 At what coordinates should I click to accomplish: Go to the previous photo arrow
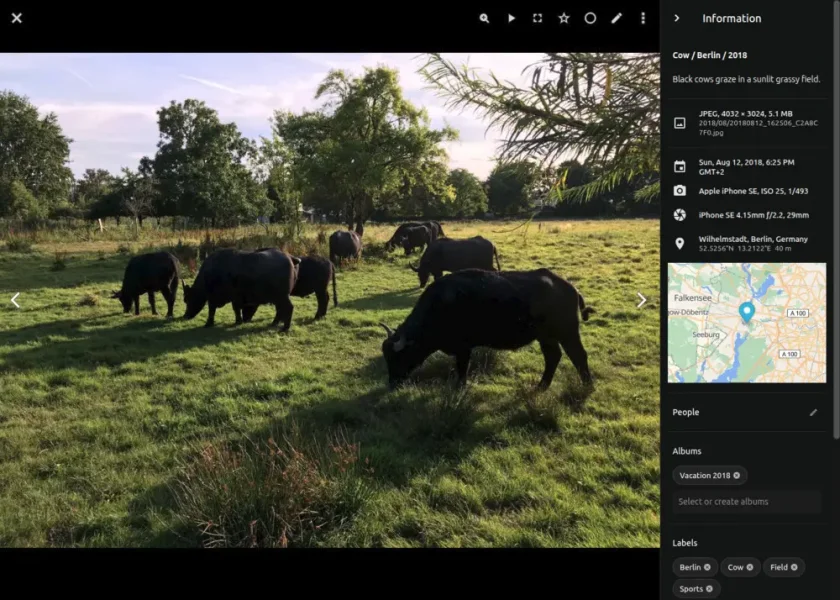(15, 300)
